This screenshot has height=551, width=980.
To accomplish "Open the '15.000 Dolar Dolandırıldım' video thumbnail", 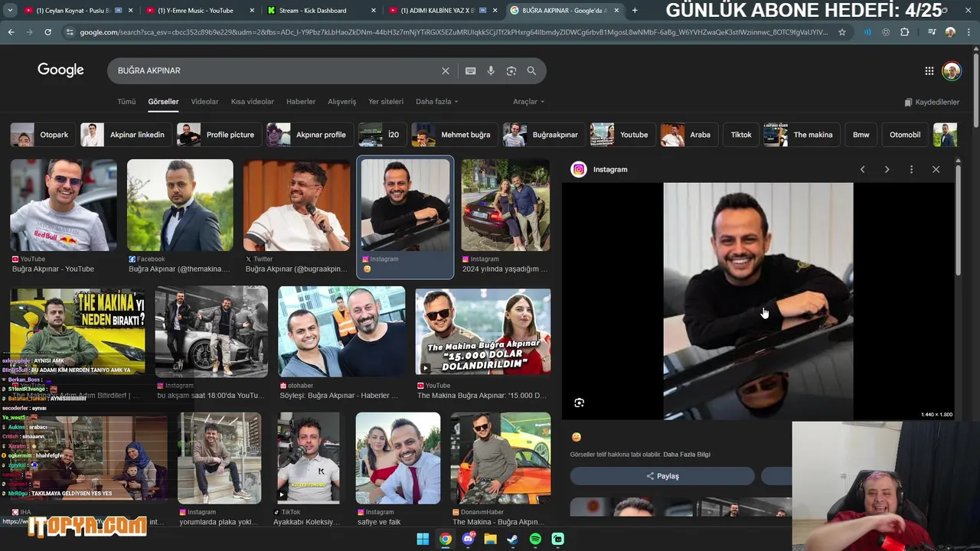I will pos(483,331).
